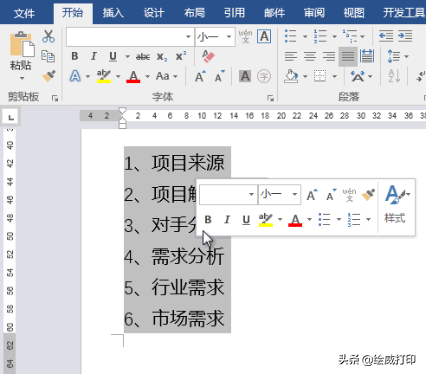Click Underline in the floating mini toolbar
The image size is (426, 375).
click(x=246, y=220)
